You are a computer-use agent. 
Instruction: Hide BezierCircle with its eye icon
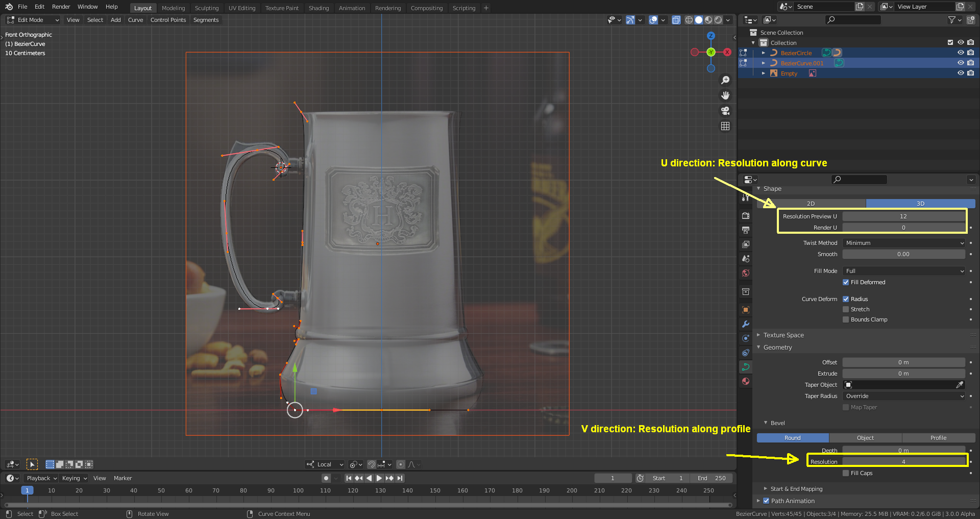961,53
